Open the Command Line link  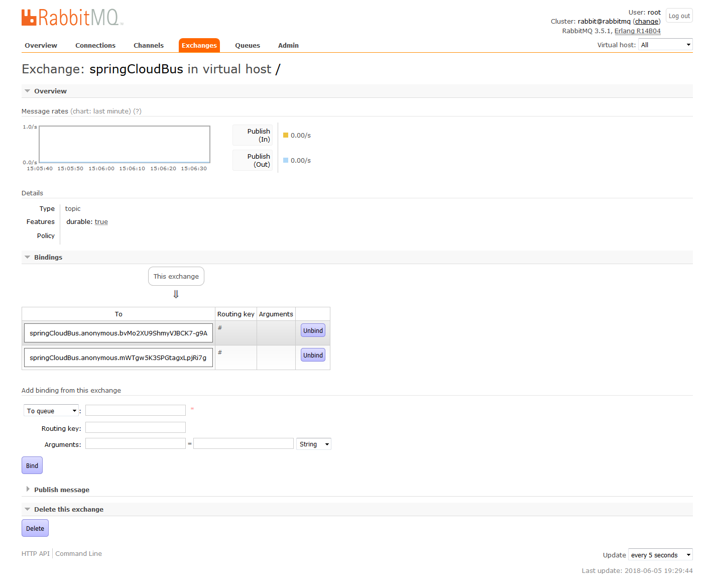pos(78,553)
